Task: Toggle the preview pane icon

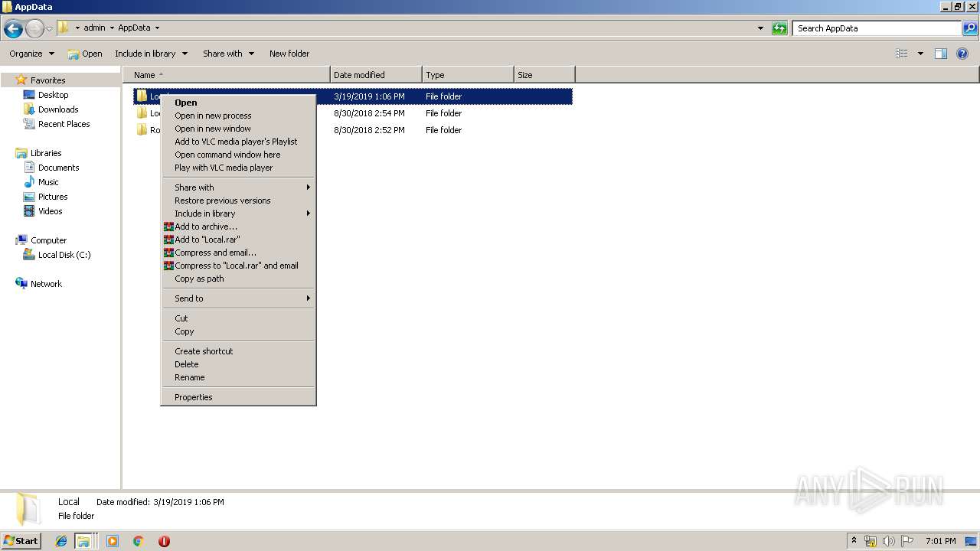Action: 941,54
